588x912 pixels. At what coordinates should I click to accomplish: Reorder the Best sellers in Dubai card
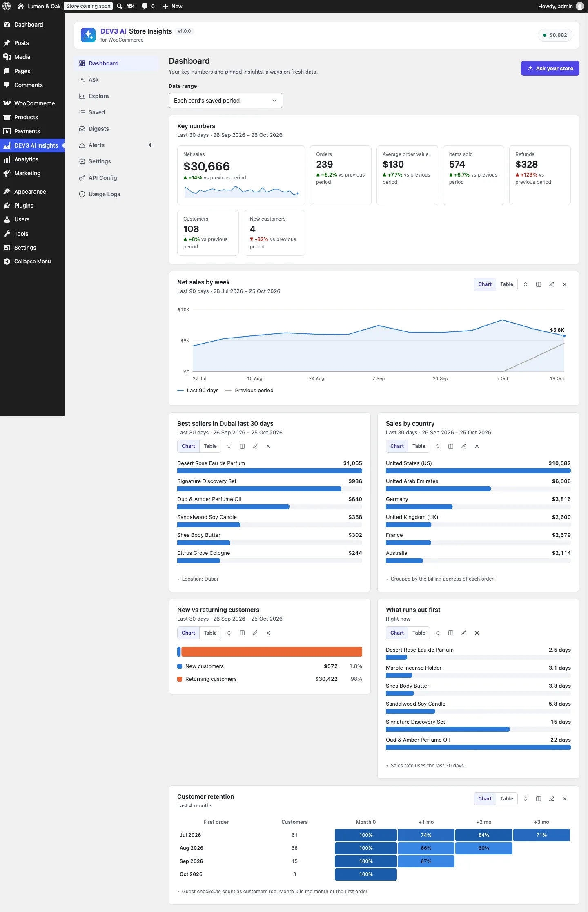click(229, 446)
